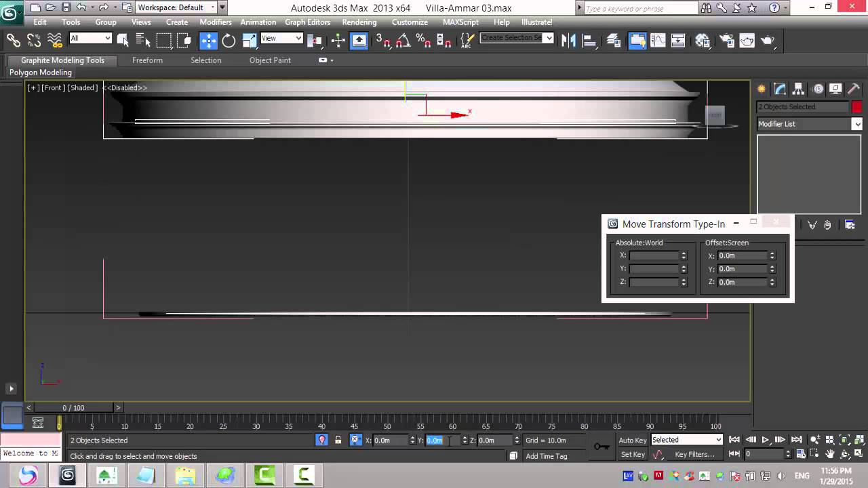Click the Auto Key button

(x=632, y=441)
